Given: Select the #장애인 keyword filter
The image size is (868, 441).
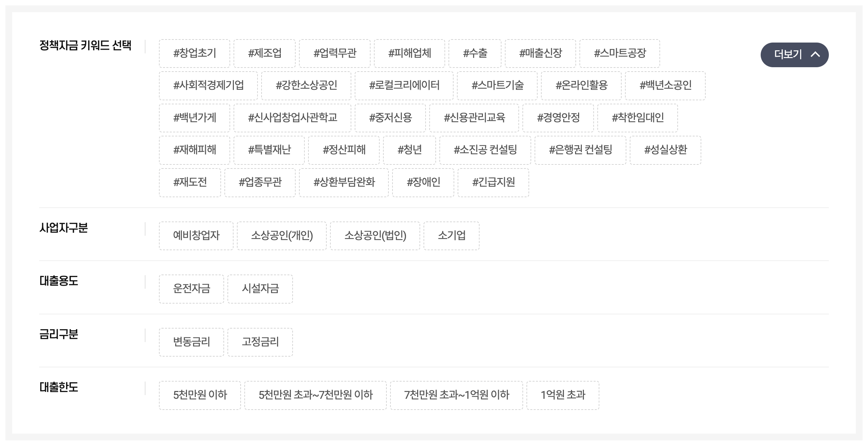Looking at the screenshot, I should coord(424,182).
